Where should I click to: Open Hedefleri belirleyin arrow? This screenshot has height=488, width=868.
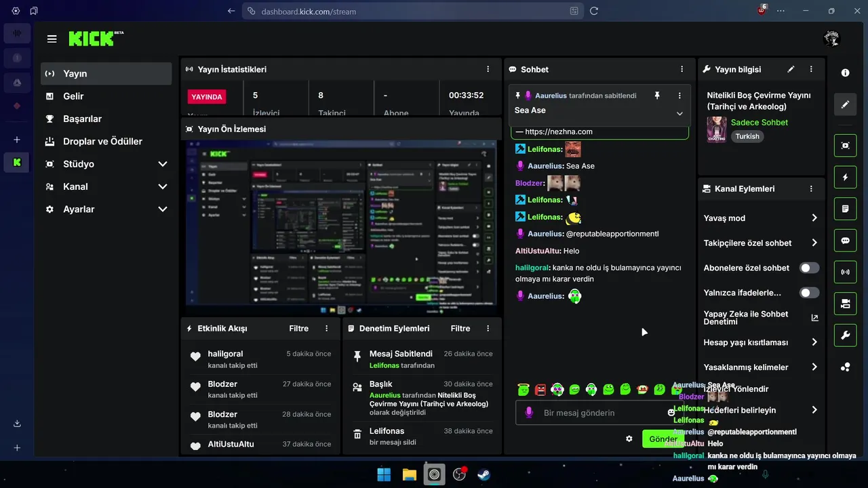click(814, 409)
